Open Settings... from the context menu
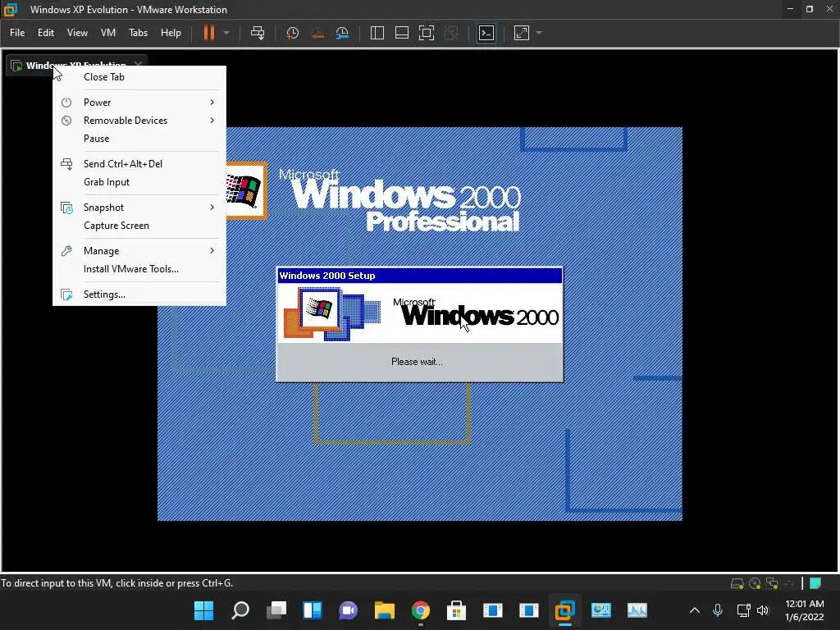Image resolution: width=840 pixels, height=630 pixels. (x=139, y=294)
